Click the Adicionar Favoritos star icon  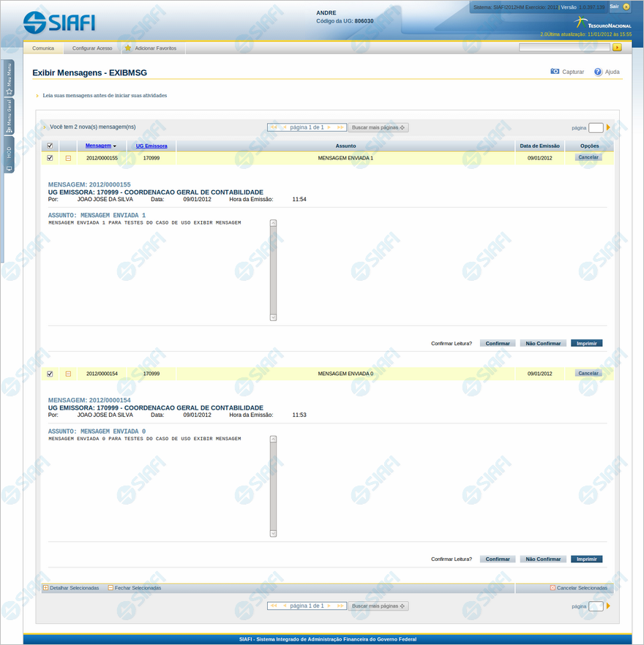[128, 48]
